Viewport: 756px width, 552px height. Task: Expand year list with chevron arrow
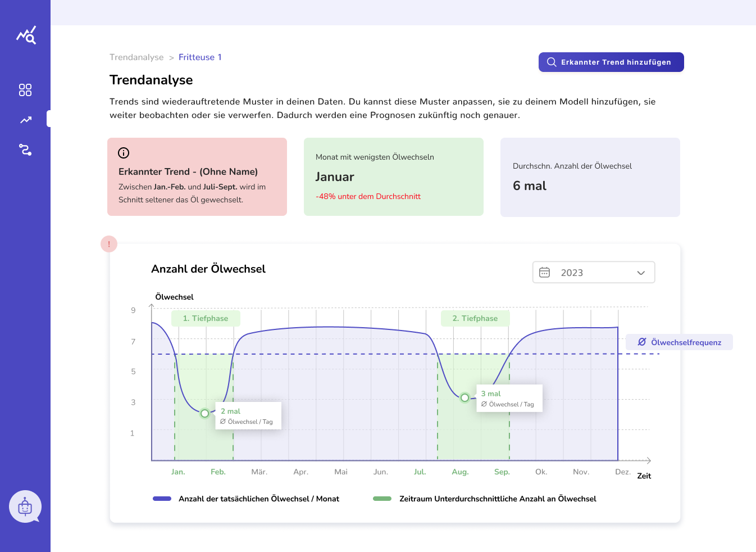(641, 273)
